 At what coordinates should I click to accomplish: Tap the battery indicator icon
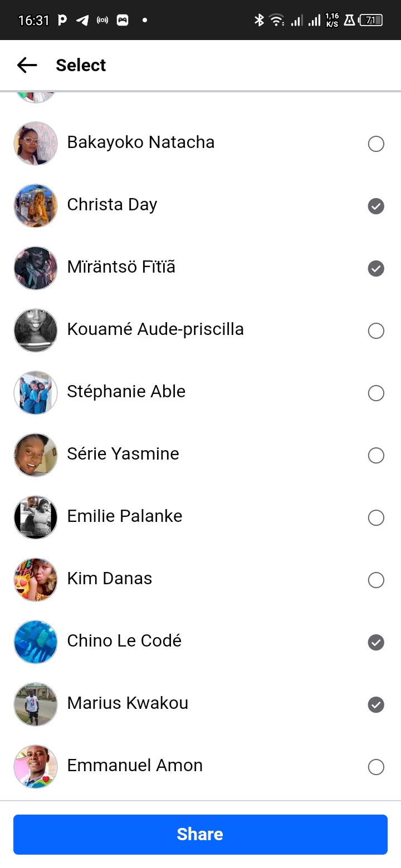click(371, 21)
